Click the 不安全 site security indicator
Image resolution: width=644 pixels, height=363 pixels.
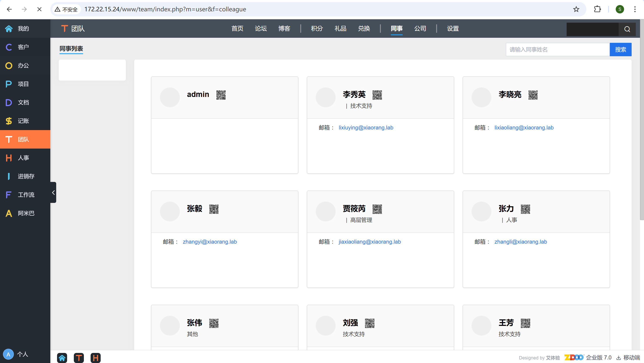pos(66,9)
